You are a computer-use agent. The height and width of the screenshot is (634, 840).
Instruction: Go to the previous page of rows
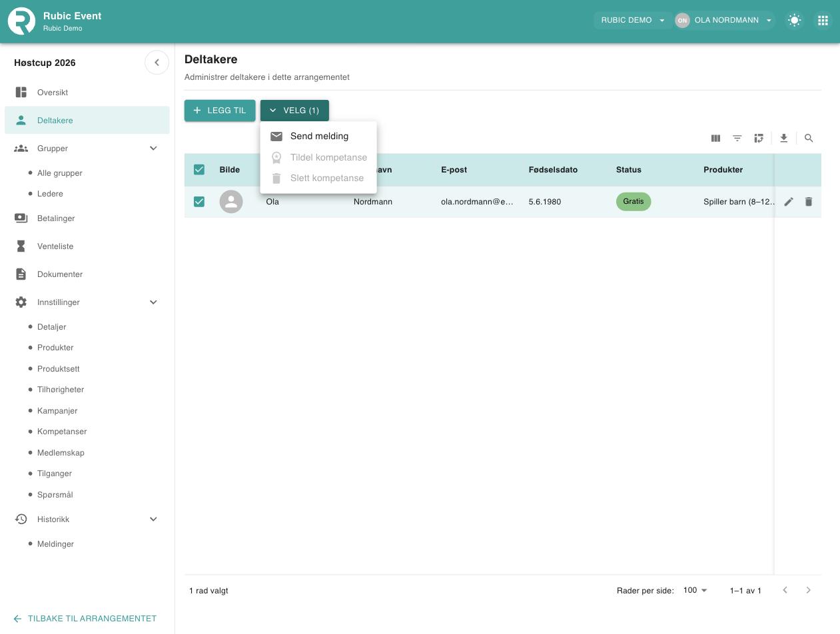click(x=785, y=590)
